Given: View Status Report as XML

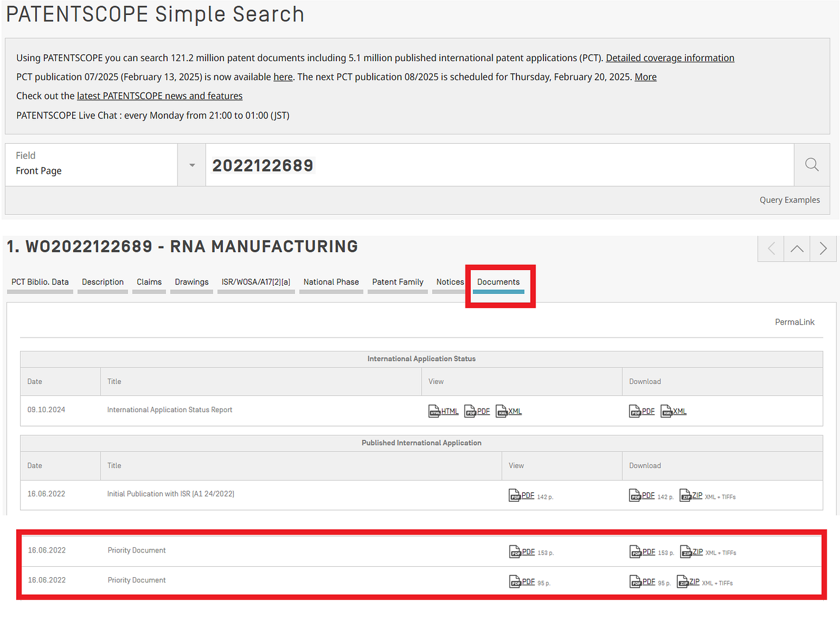Looking at the screenshot, I should 509,411.
